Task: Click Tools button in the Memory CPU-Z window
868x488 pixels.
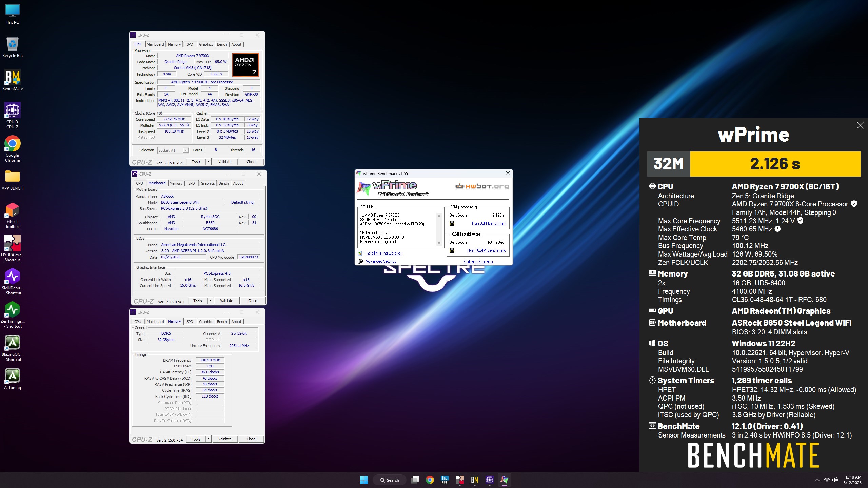Action: (196, 439)
